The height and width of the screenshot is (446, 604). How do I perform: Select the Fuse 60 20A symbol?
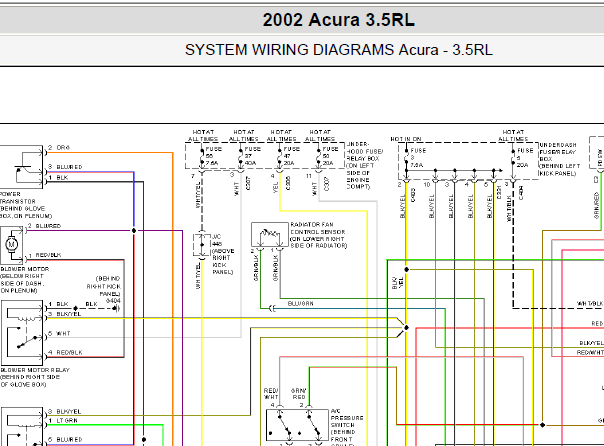(x=319, y=157)
